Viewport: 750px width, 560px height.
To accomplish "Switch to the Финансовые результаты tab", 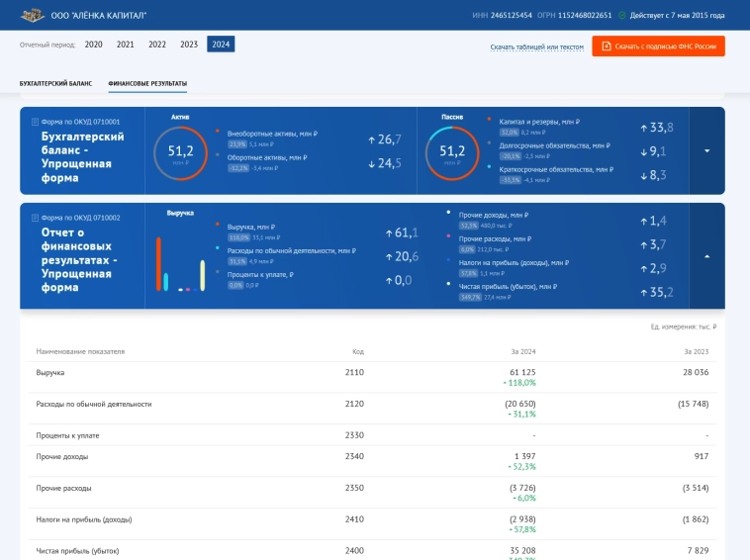I will coord(147,84).
